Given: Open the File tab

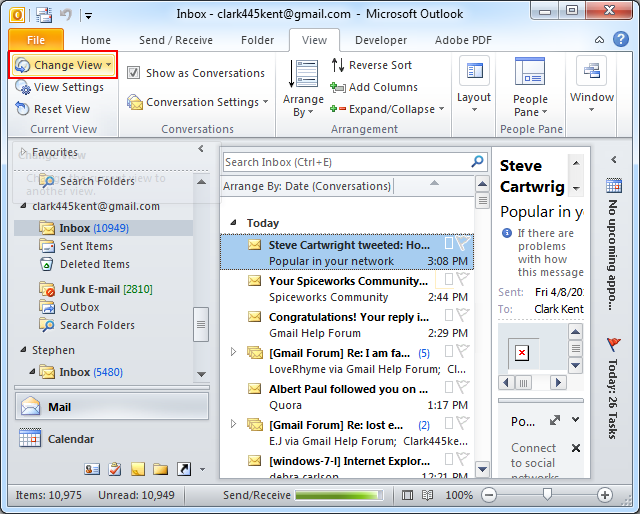Looking at the screenshot, I should pos(36,40).
